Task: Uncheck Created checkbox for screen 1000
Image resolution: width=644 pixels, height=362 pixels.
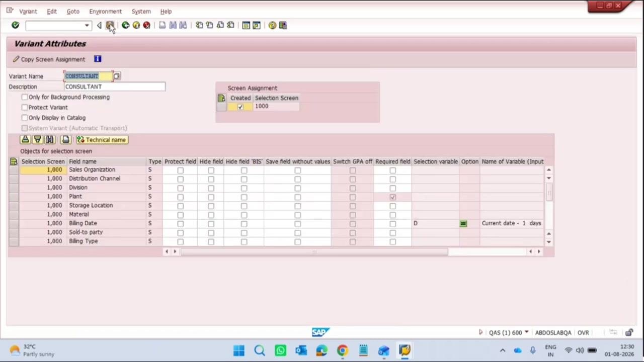Action: [240, 107]
